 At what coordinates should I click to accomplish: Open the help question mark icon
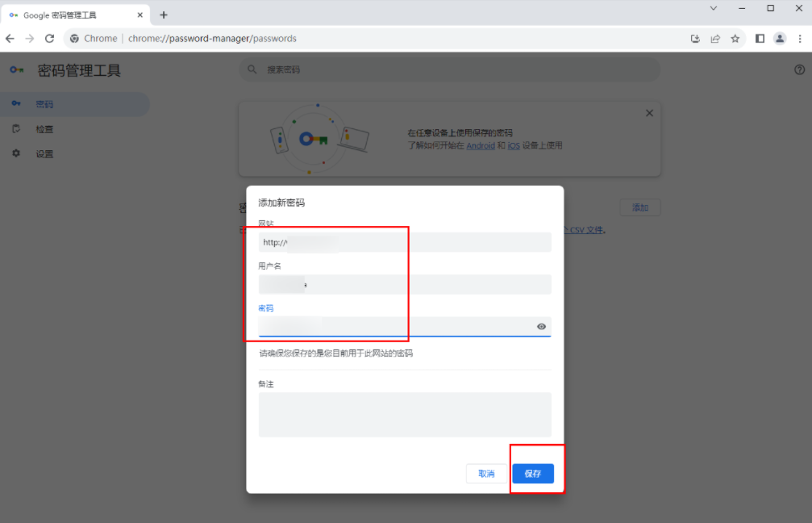tap(800, 69)
